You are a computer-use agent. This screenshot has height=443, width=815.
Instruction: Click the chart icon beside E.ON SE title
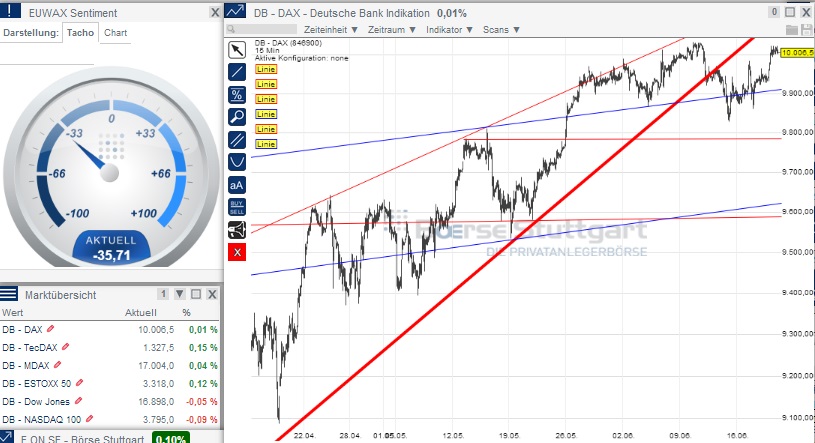6,437
